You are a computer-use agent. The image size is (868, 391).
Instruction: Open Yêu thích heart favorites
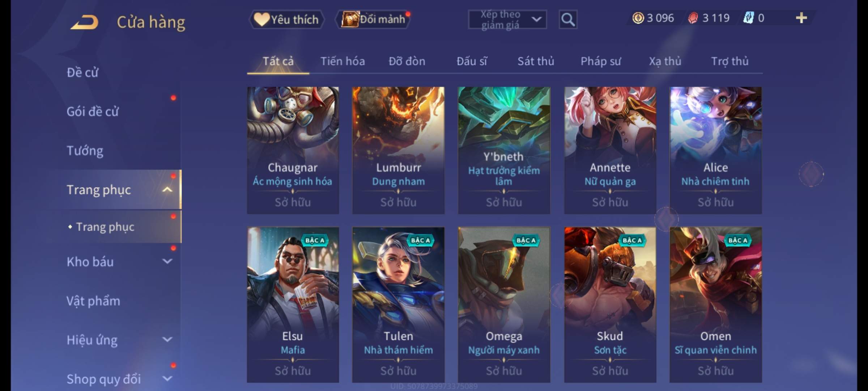tap(286, 20)
